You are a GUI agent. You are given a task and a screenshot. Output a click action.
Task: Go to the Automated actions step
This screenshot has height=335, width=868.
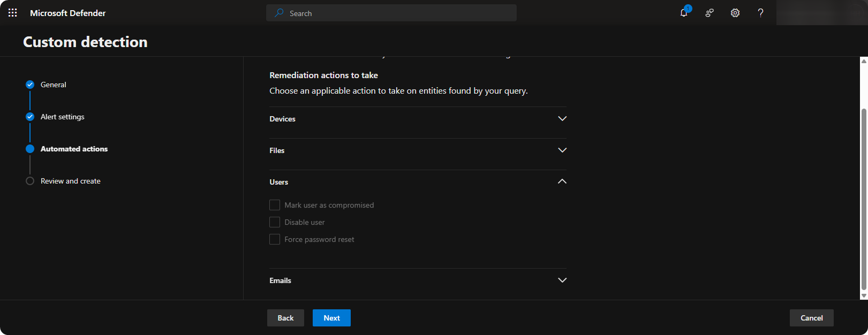click(x=74, y=149)
